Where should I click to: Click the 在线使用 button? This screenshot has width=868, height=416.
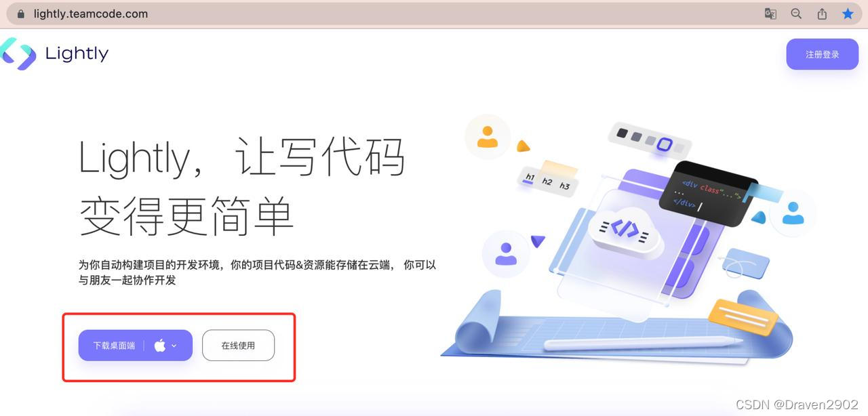[238, 346]
